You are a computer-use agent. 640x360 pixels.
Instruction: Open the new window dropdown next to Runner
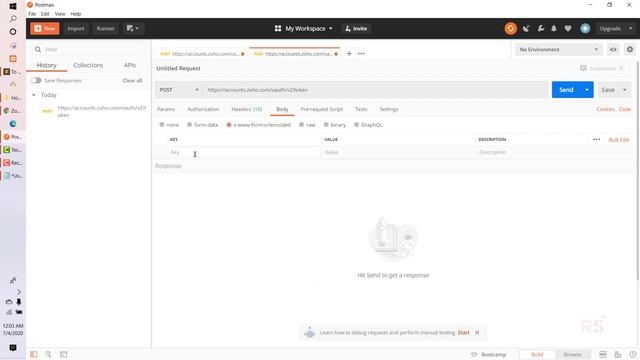[x=132, y=29]
